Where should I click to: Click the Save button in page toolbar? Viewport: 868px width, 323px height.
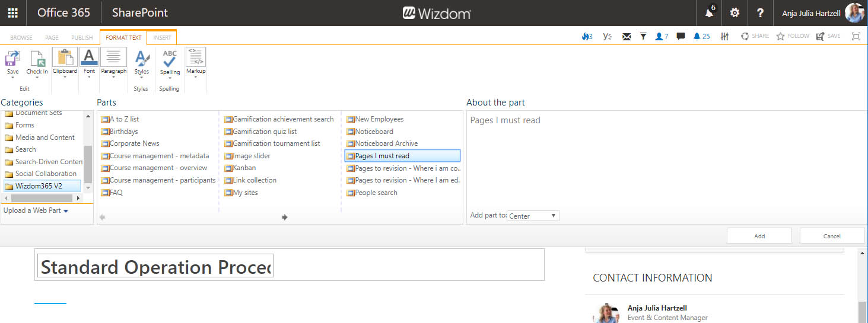pyautogui.click(x=828, y=36)
